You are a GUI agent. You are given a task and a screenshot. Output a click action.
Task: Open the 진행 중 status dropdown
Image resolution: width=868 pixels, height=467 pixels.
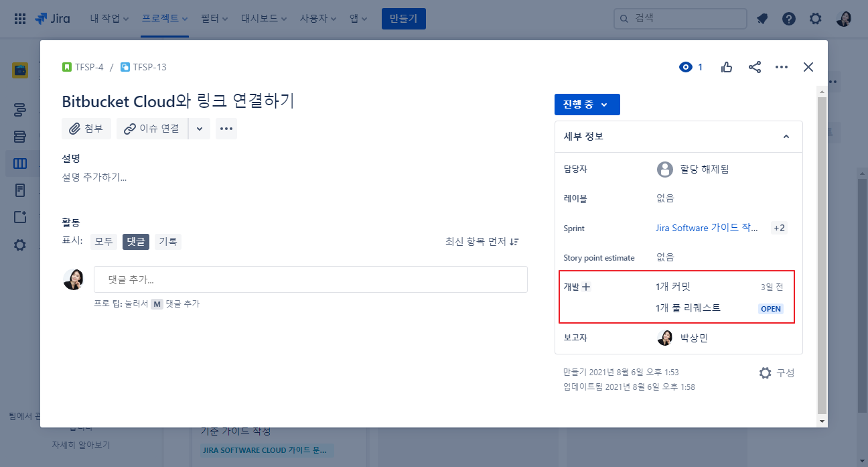pos(587,105)
